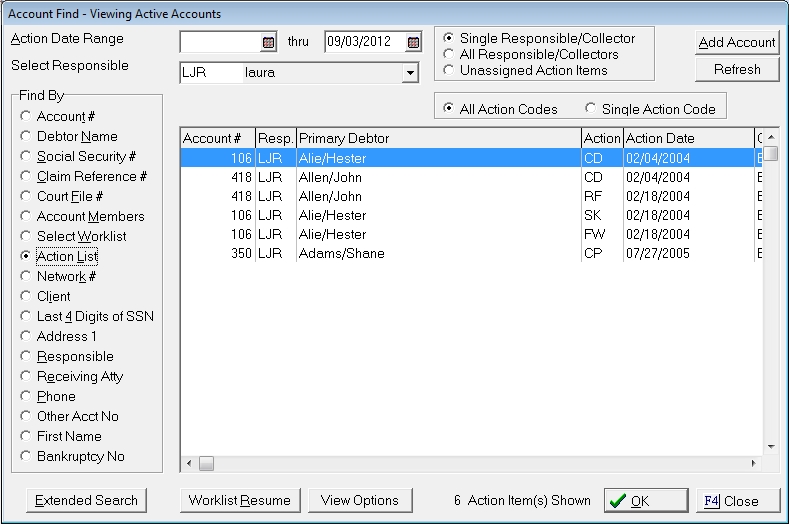
Task: Open calendar picker for start action date
Action: [268, 42]
